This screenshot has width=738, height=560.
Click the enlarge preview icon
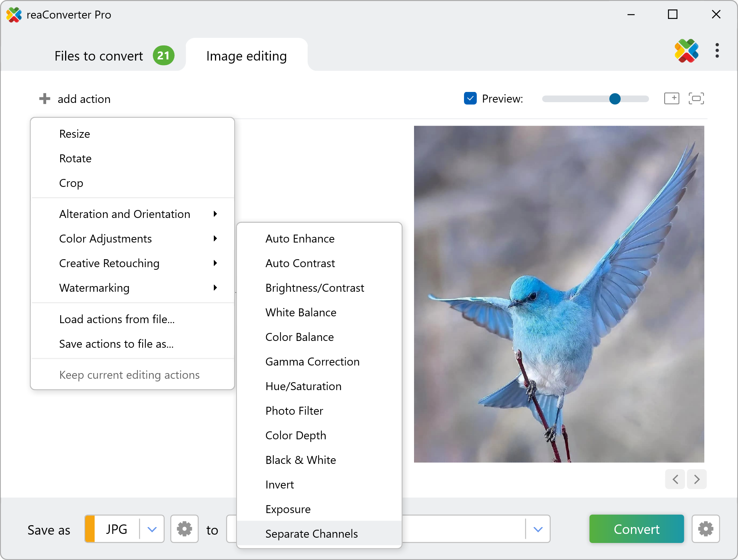click(671, 99)
